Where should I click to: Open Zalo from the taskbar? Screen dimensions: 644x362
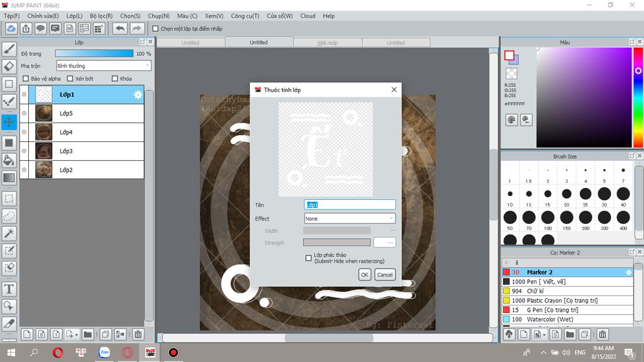(x=104, y=353)
